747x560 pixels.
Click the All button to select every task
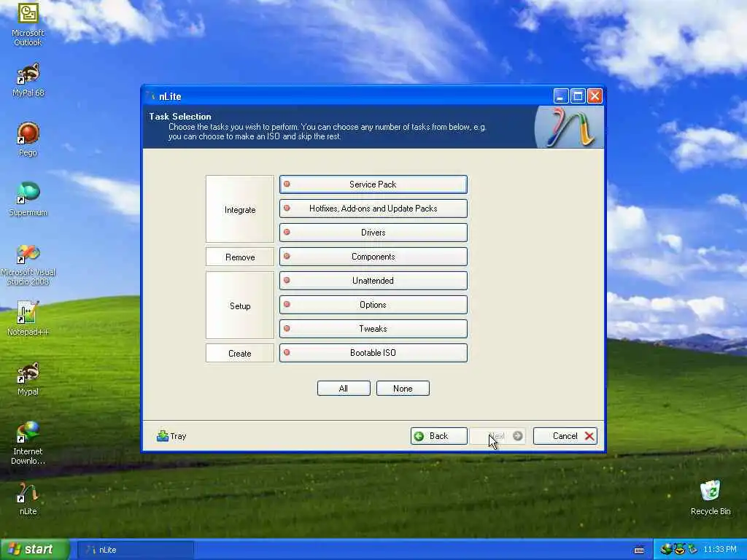pyautogui.click(x=344, y=389)
